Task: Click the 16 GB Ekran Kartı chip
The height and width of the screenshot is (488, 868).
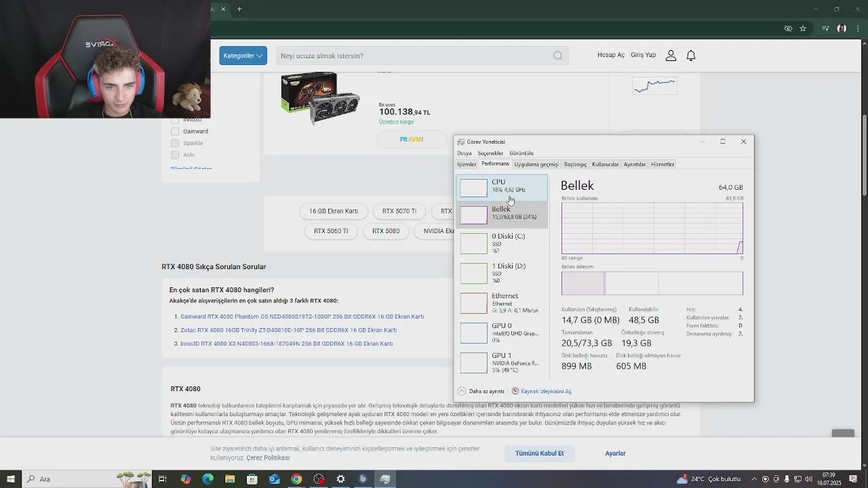Action: click(334, 211)
